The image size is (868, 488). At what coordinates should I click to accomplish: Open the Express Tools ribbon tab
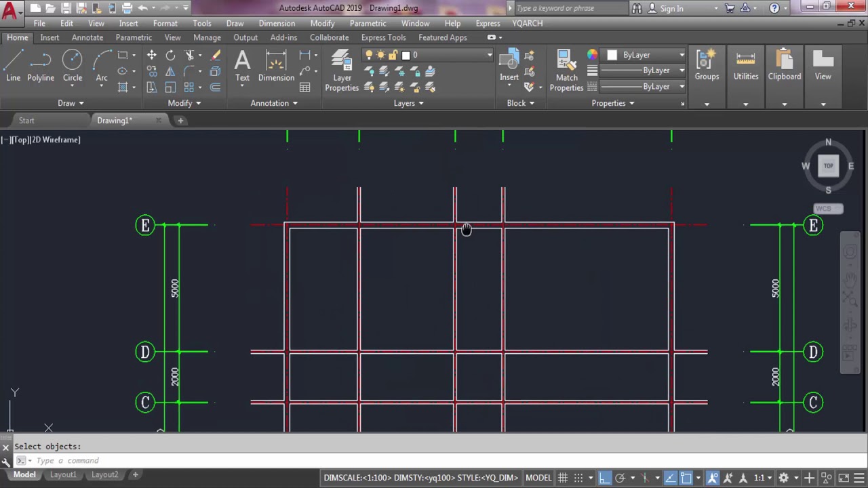click(x=383, y=37)
